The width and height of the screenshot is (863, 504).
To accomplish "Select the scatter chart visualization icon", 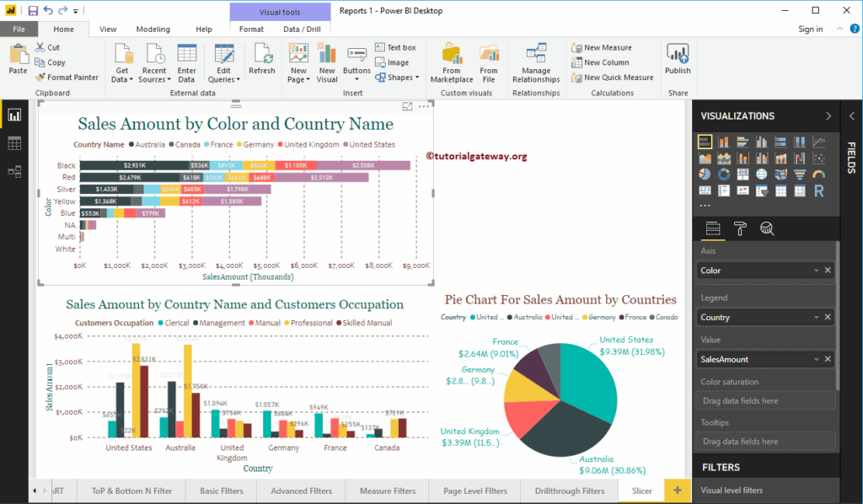I will coord(819,158).
